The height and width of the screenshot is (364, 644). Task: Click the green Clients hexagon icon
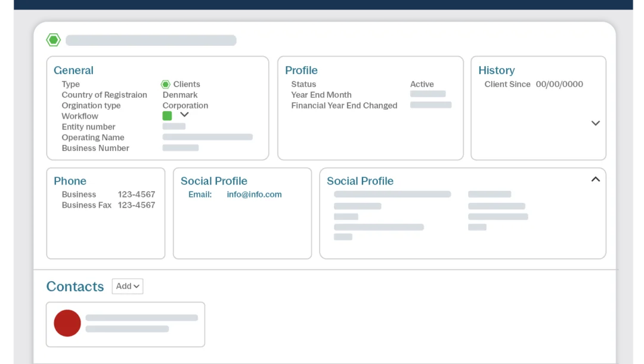coord(166,84)
